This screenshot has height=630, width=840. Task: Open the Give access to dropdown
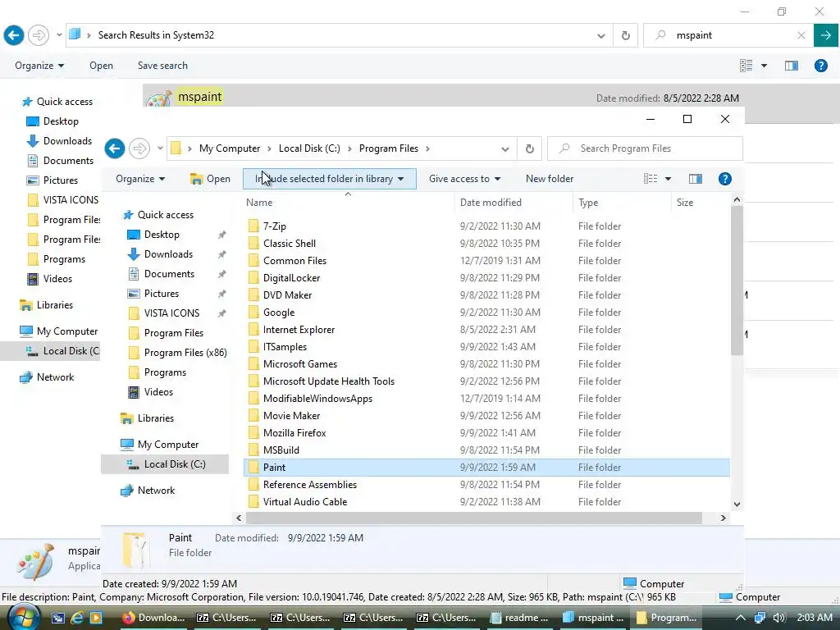(x=464, y=179)
